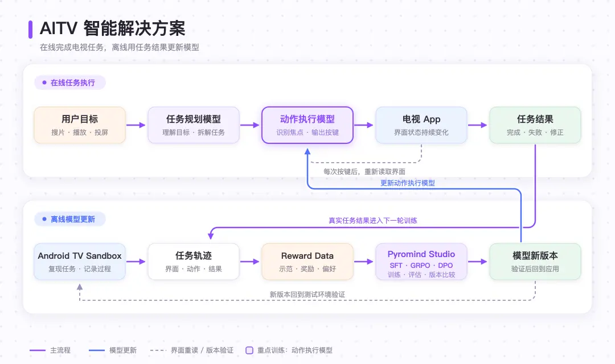
Task: Click the 在线任务执行 section tag
Action: coord(70,82)
